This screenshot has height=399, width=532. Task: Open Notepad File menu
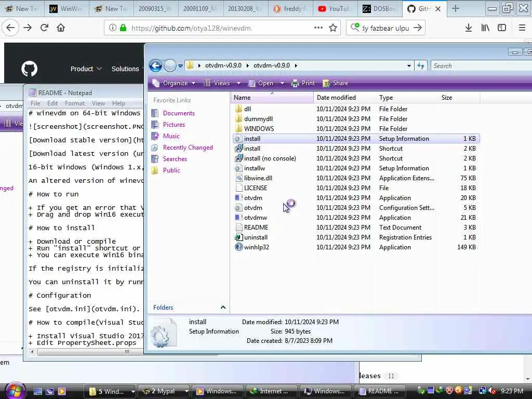pos(35,103)
